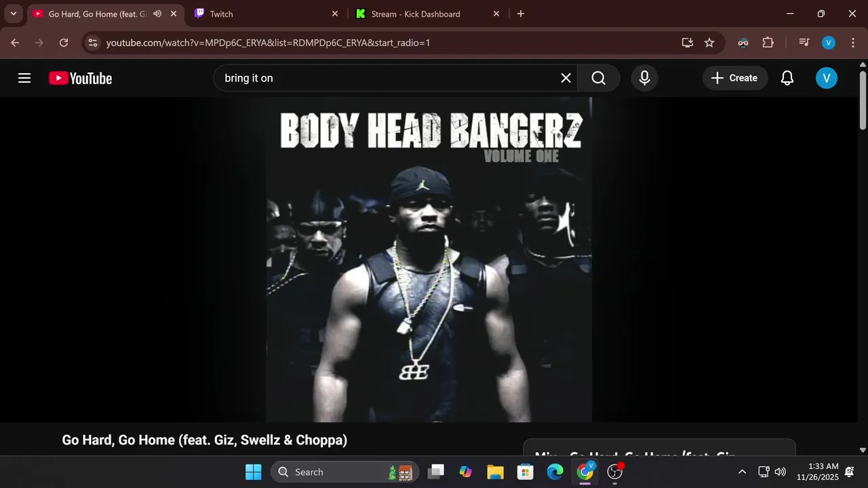Click the Go Hard, Go Home video title
This screenshot has width=868, height=488.
204,440
